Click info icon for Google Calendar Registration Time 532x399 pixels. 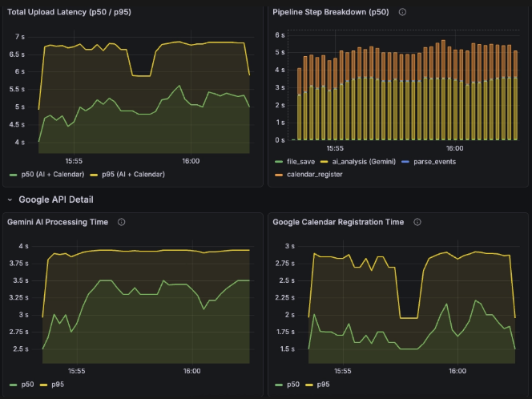point(417,222)
